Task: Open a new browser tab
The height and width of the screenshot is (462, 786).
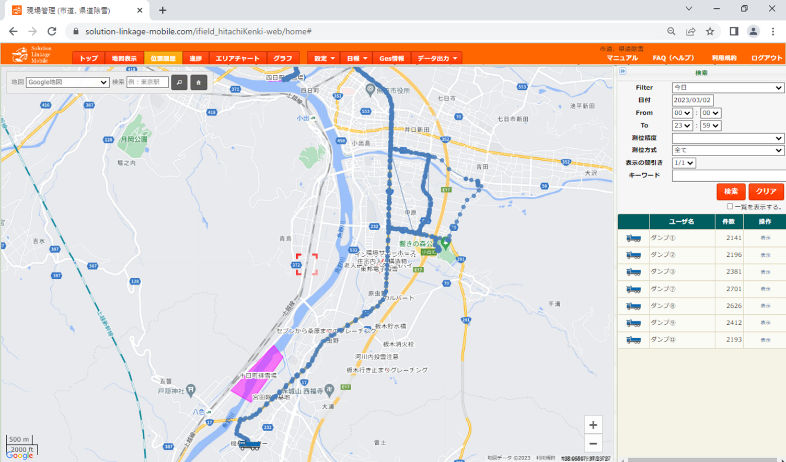Action: [162, 10]
